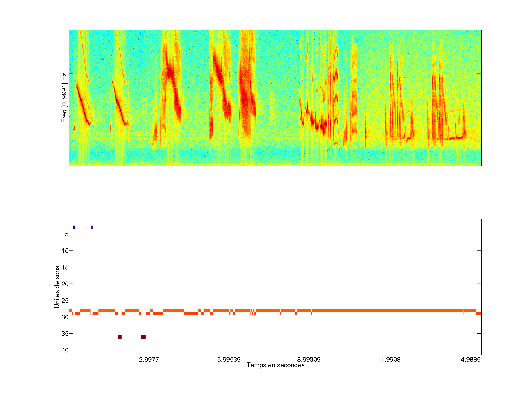The image size is (532, 399).
Task: Click the second blue marker near unit 3
Action: [x=92, y=227]
